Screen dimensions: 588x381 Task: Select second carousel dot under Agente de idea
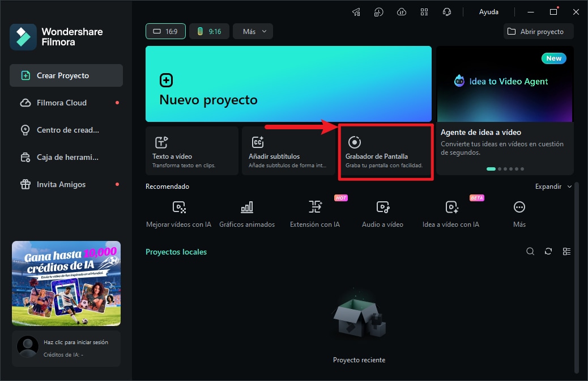point(500,169)
